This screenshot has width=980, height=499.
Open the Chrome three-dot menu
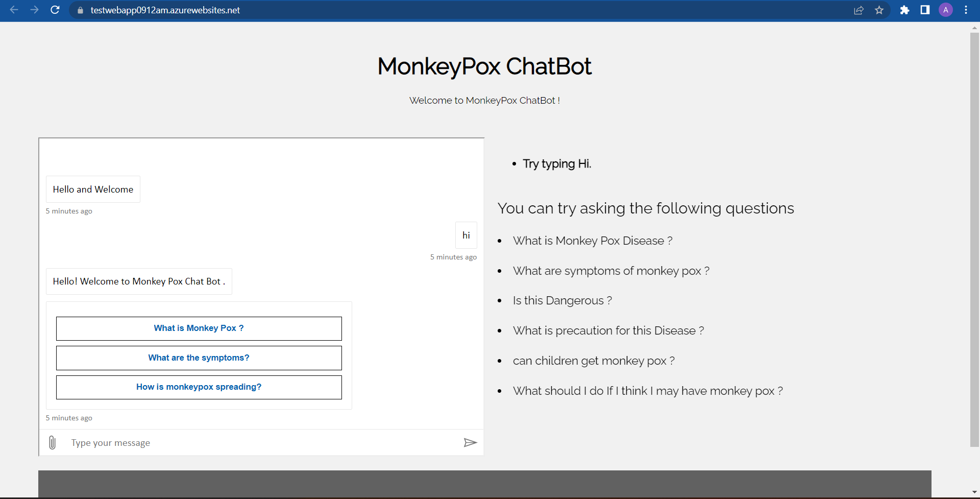click(966, 10)
